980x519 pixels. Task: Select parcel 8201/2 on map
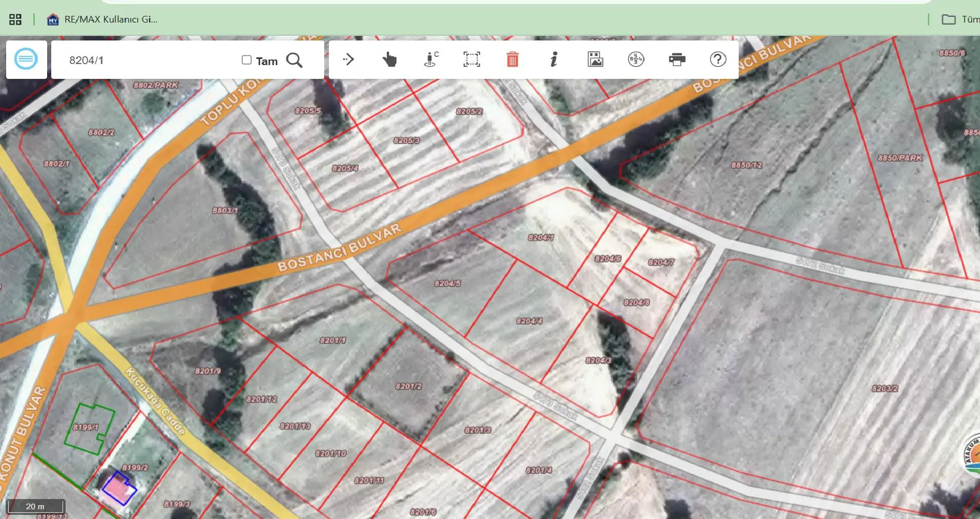408,386
